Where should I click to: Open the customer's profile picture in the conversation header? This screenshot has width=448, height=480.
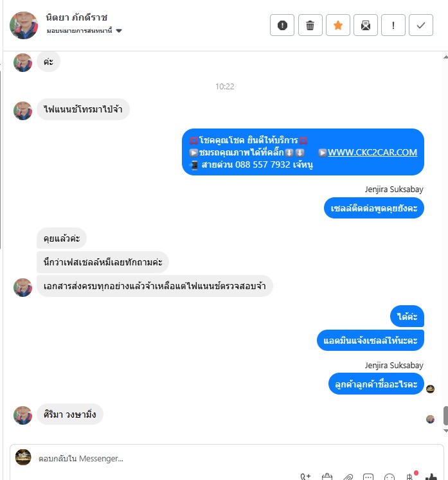pos(24,26)
